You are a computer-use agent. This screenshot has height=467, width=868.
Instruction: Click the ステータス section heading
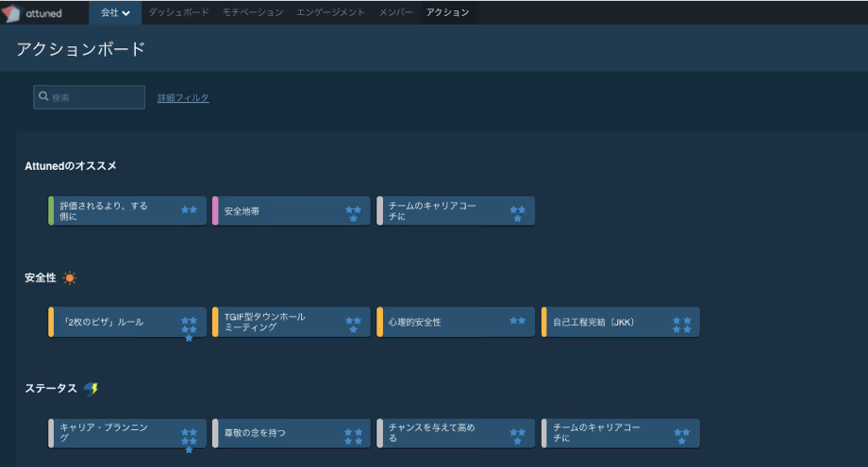(51, 389)
